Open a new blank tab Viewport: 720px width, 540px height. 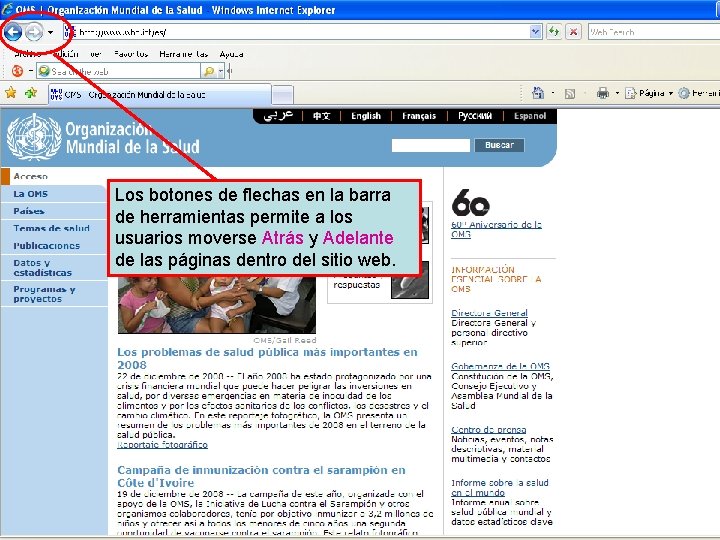[282, 96]
